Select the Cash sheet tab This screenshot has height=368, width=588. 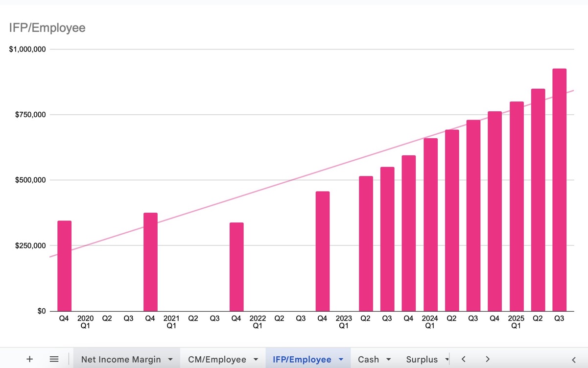tap(368, 360)
